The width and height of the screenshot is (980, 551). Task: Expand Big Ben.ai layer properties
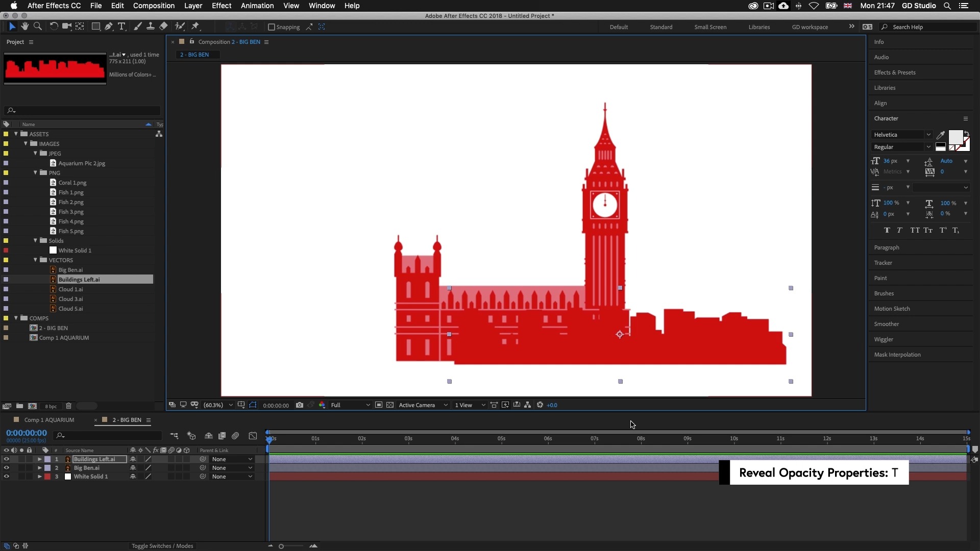coord(39,468)
